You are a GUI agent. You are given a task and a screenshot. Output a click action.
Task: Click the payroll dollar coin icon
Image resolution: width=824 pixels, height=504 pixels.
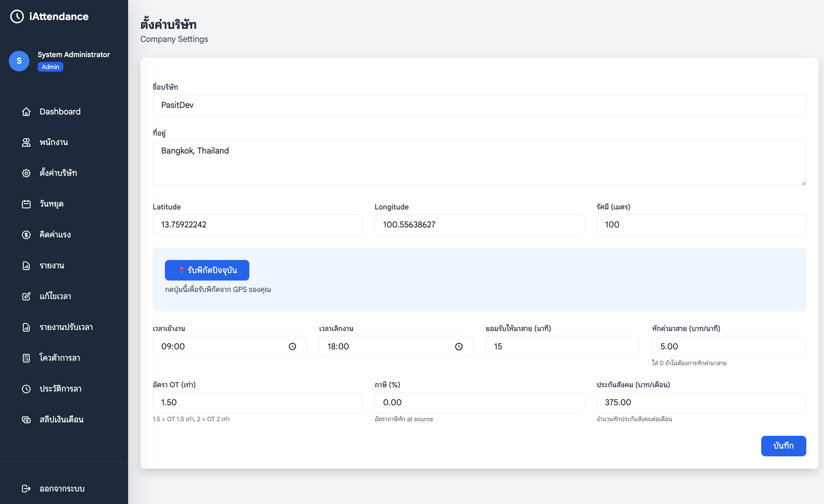(26, 235)
